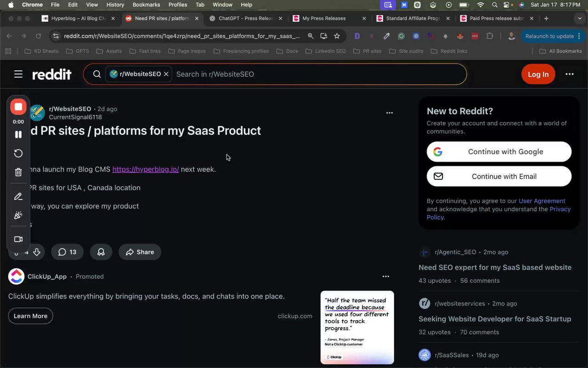This screenshot has width=588, height=368.
Task: Expand the Reddit header three-dot menu
Action: point(570,74)
